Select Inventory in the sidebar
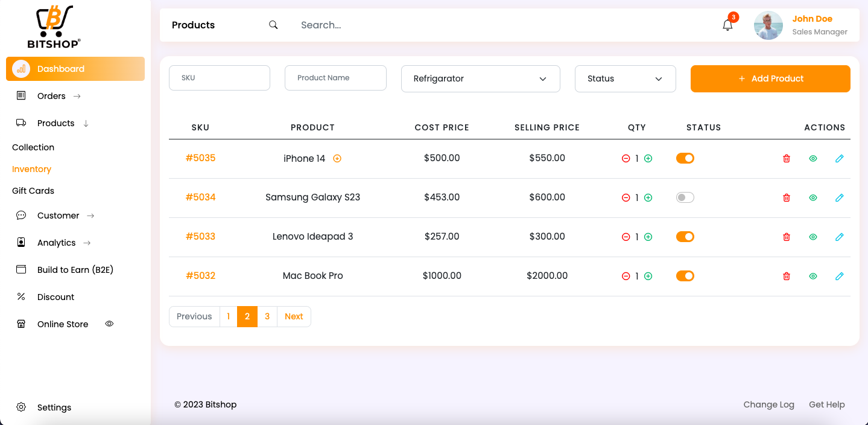868x425 pixels. 31,169
